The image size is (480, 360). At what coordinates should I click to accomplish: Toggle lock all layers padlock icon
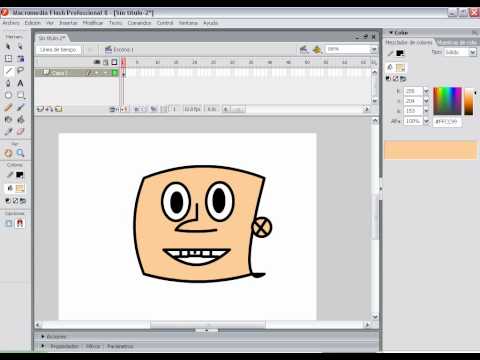point(106,62)
